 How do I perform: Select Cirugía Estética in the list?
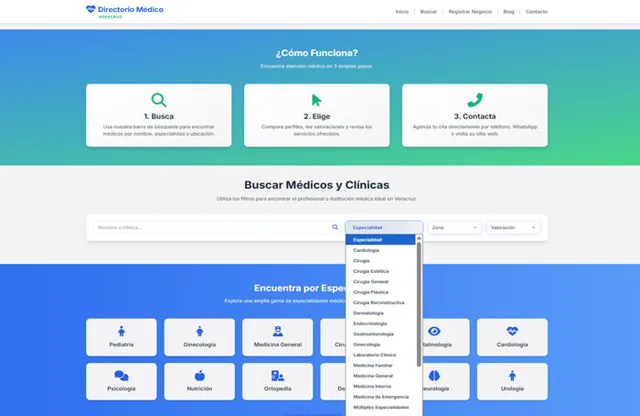click(380, 271)
